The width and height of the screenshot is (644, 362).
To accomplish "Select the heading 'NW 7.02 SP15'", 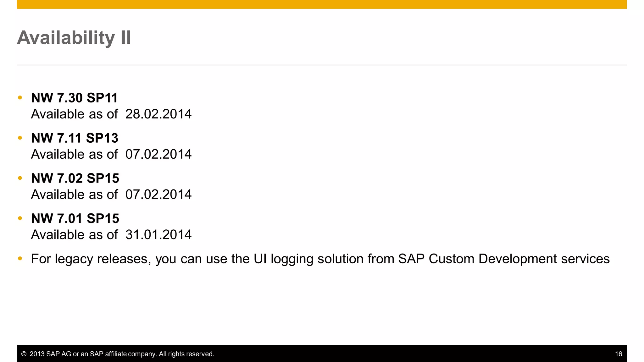I will pos(75,178).
